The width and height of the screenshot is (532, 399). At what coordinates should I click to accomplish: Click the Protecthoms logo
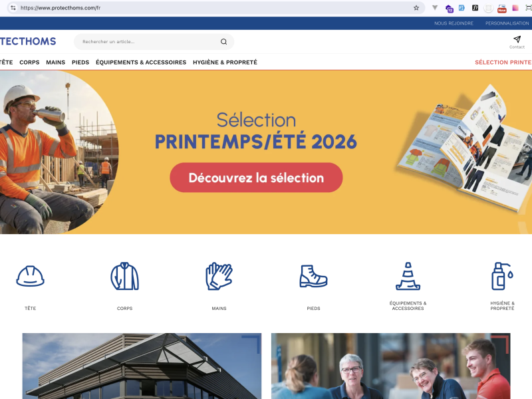pyautogui.click(x=28, y=41)
